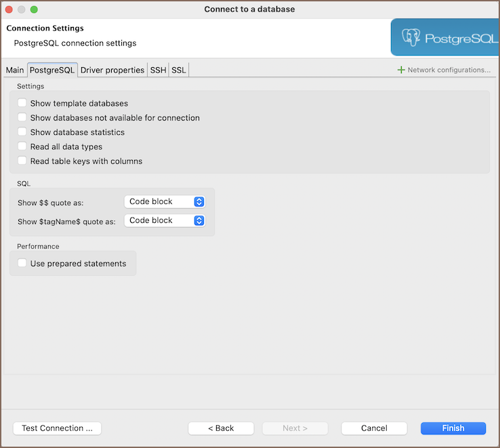Viewport: 500px width, 448px height.
Task: Enable Read all data types
Action: click(22, 146)
